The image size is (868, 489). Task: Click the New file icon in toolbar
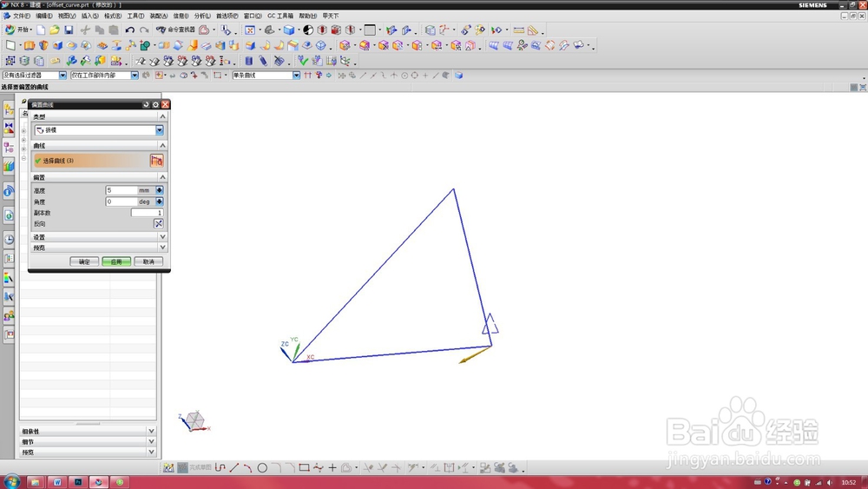coord(41,30)
